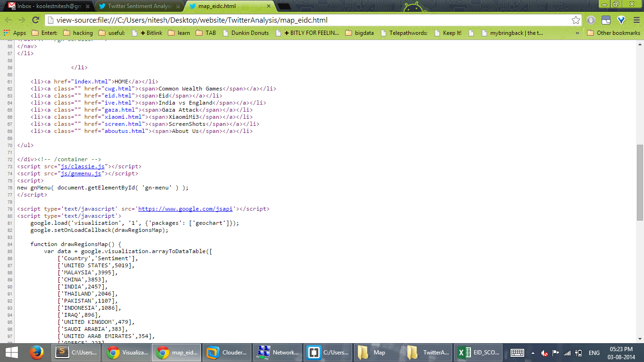This screenshot has width=644, height=362.
Task: Open the Cloudera VM taskbar window
Action: click(227, 353)
